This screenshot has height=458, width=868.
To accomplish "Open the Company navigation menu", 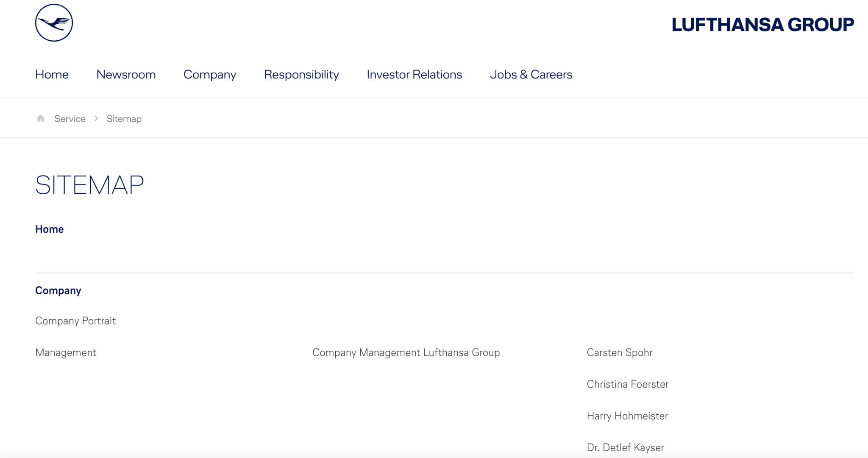I will point(210,75).
